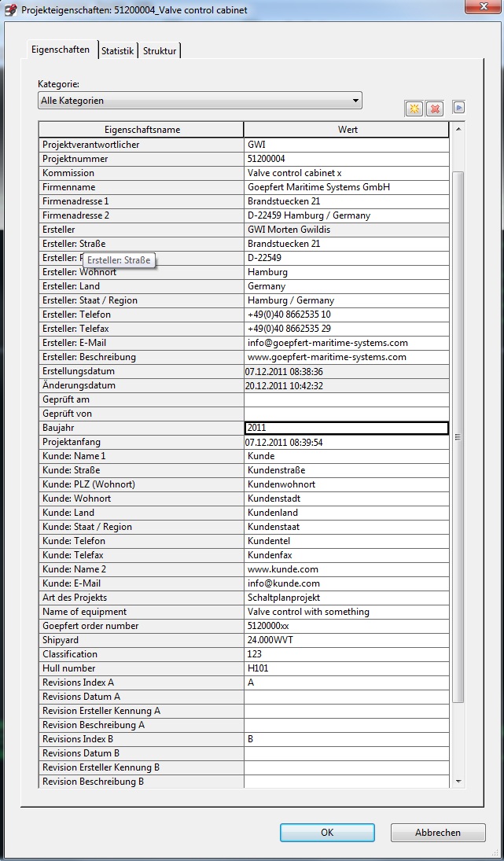This screenshot has height=861, width=504.
Task: Click the Classification value 123
Action: (x=347, y=654)
